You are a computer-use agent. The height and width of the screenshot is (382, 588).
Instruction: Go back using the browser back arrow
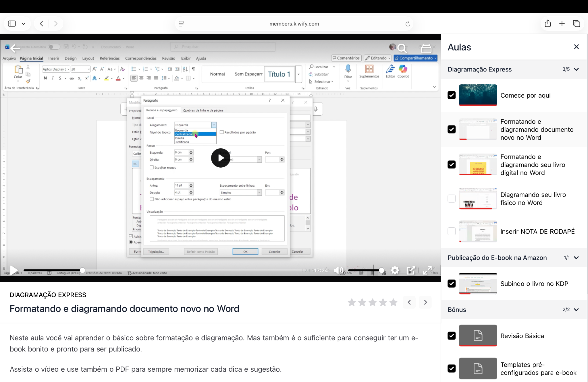[42, 24]
